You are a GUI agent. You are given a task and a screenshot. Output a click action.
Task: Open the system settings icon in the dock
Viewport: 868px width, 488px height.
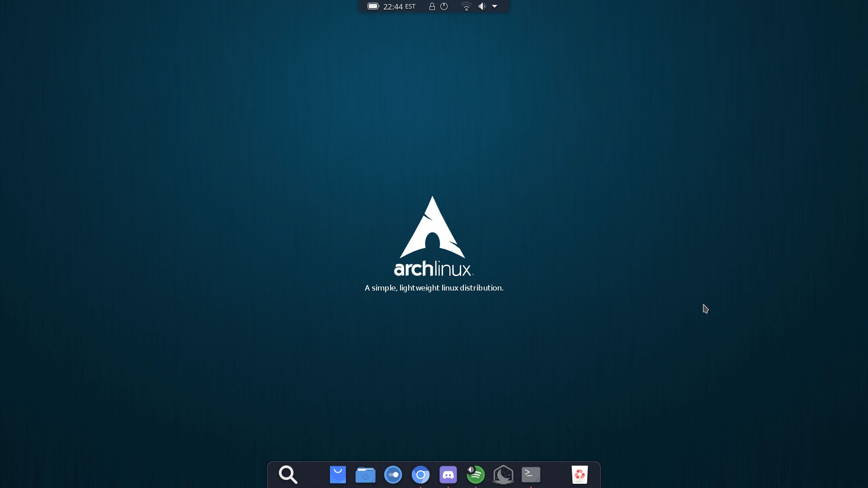tap(393, 475)
